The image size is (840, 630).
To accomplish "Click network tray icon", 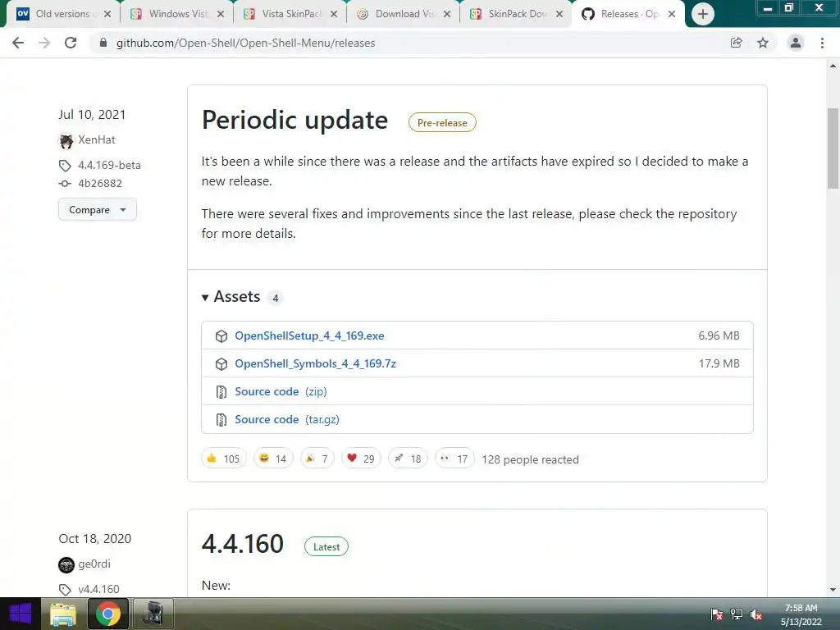I will 737,614.
